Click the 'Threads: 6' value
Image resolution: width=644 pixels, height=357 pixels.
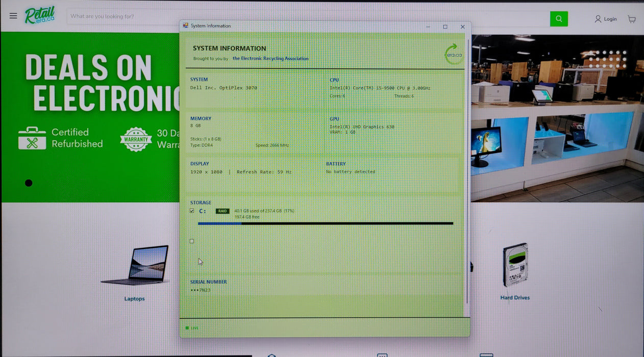click(404, 96)
